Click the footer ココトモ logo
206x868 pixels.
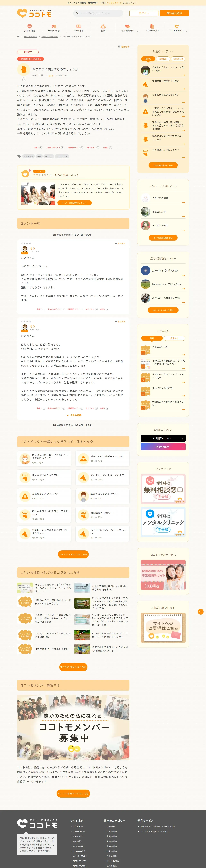coord(37,823)
